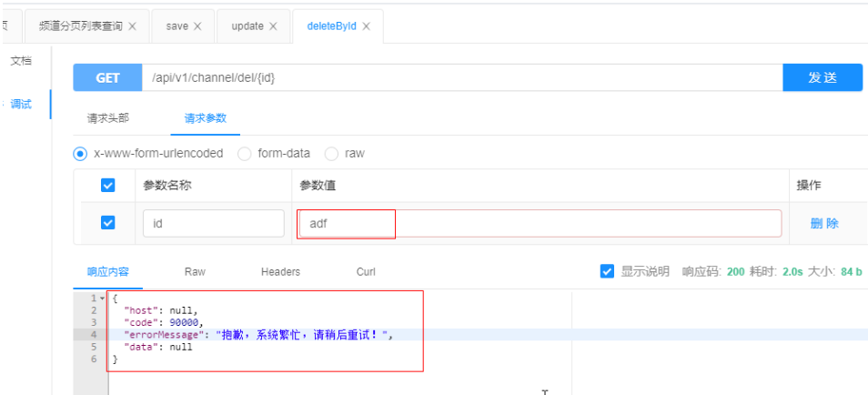Image resolution: width=868 pixels, height=395 pixels.
Task: Switch to the 请求头部 tab
Action: tap(108, 118)
